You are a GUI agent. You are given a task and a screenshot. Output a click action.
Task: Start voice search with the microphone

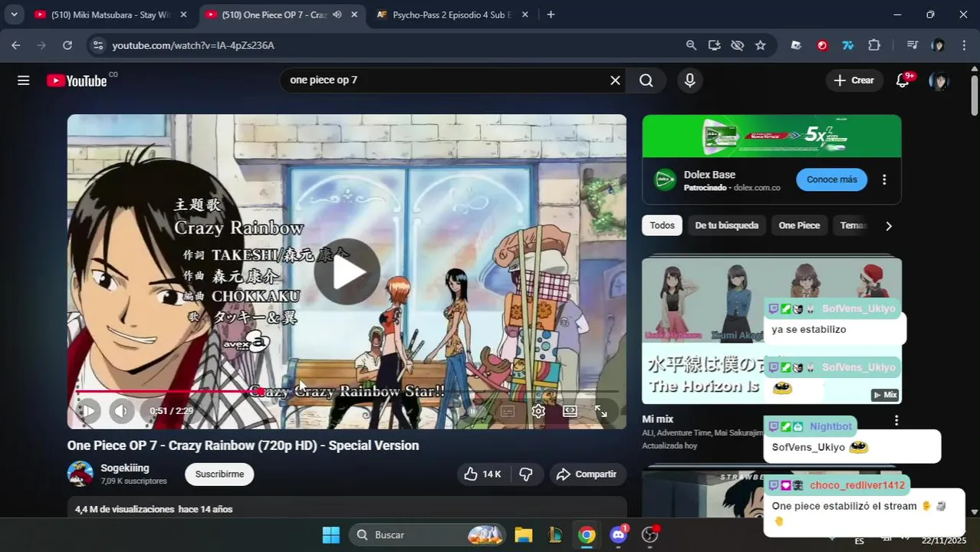[x=690, y=80]
